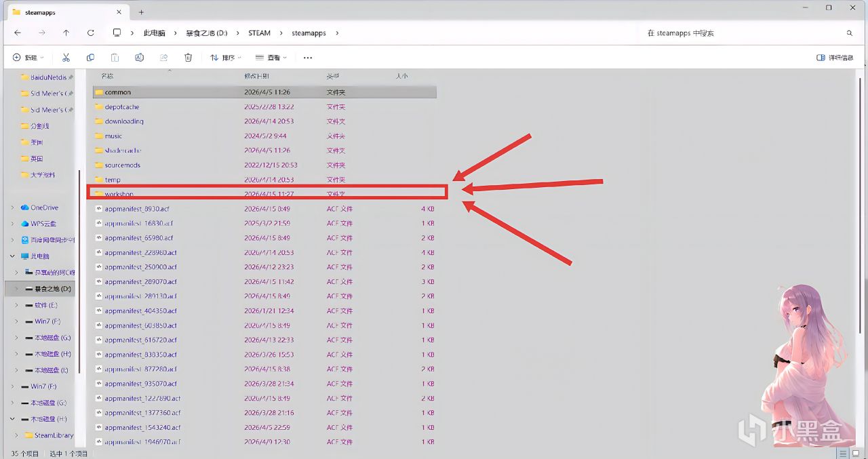This screenshot has width=868, height=459.
Task: Expand the SteamLibrary folder node
Action: point(17,435)
